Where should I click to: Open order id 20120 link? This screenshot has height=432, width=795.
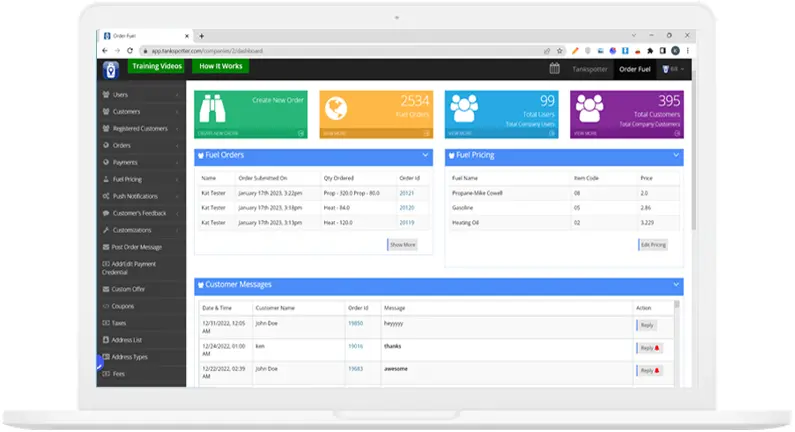407,208
